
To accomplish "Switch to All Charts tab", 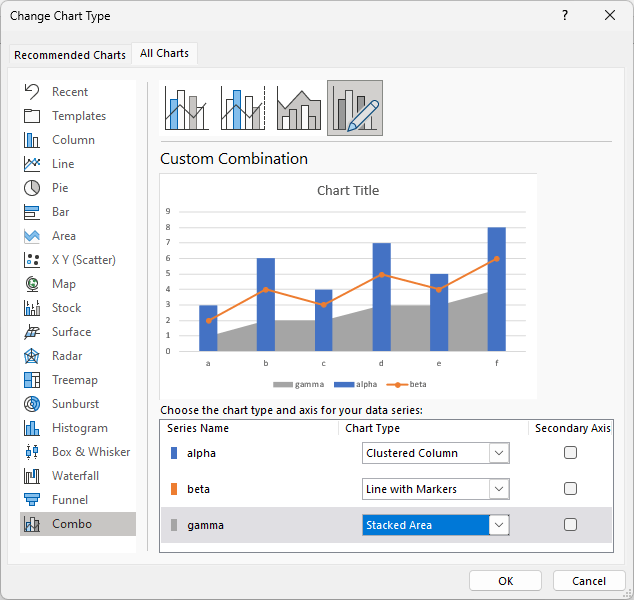I will tap(165, 53).
